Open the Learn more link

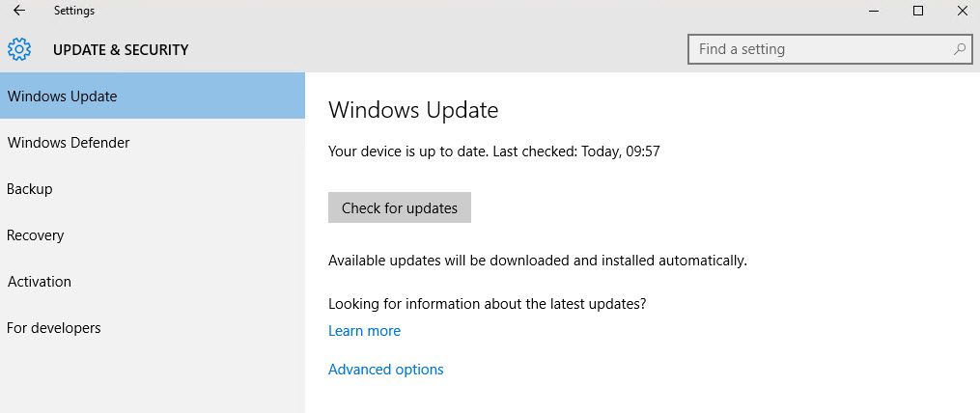coord(364,331)
